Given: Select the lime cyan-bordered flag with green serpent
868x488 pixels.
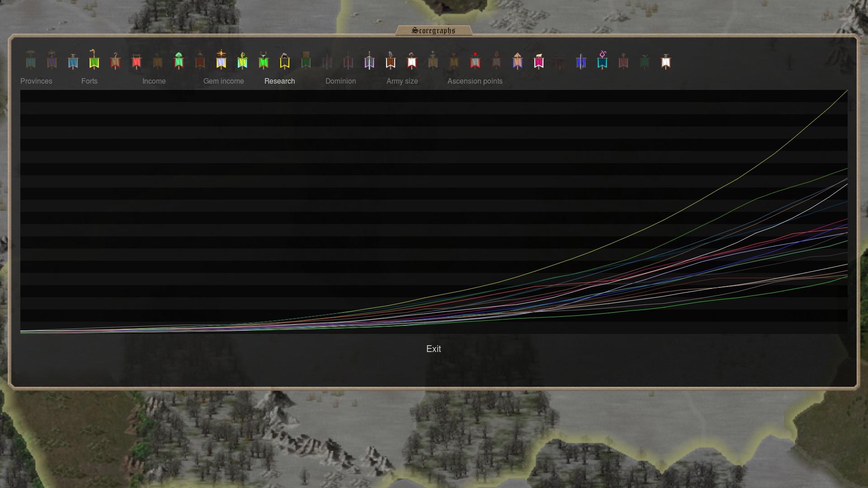Looking at the screenshot, I should [x=242, y=60].
